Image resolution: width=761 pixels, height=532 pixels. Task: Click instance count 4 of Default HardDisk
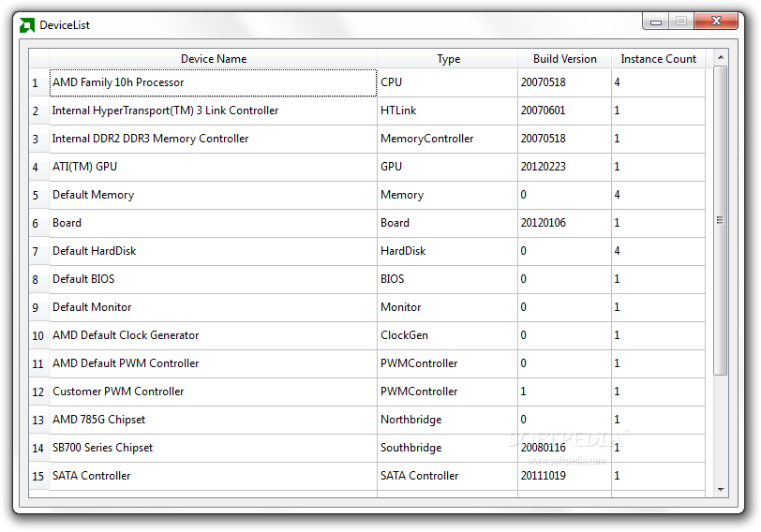pos(658,251)
